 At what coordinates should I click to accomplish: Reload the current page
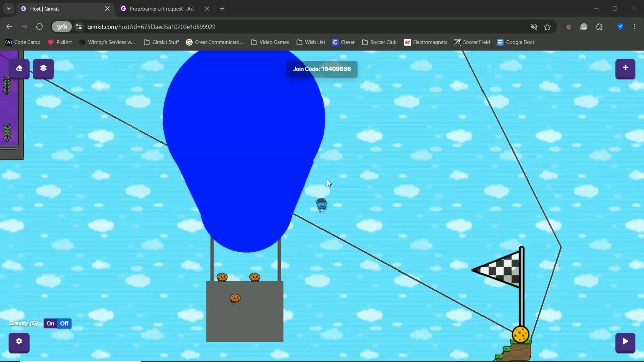click(x=39, y=27)
